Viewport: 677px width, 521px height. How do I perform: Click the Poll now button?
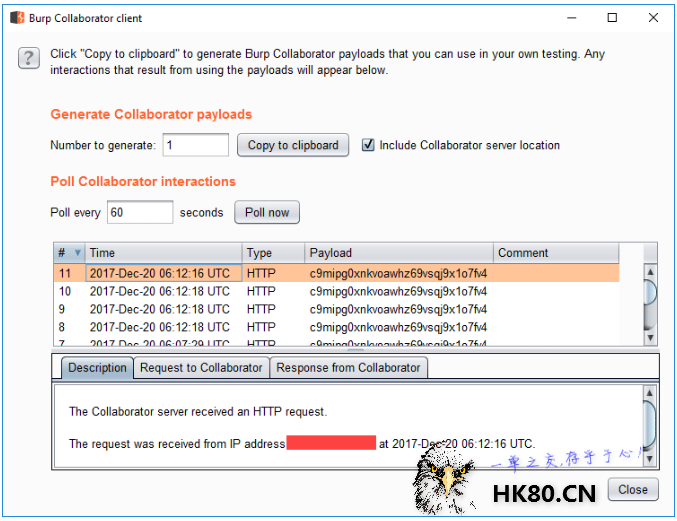[x=267, y=212]
